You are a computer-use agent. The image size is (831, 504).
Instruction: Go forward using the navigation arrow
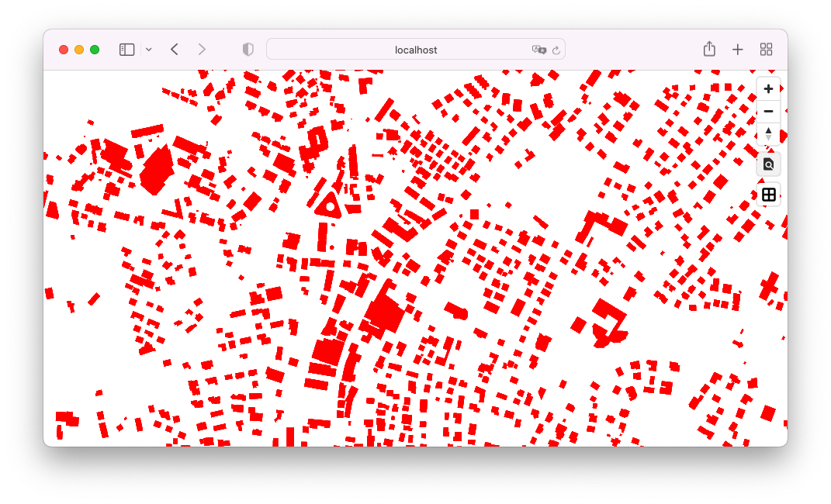tap(202, 49)
